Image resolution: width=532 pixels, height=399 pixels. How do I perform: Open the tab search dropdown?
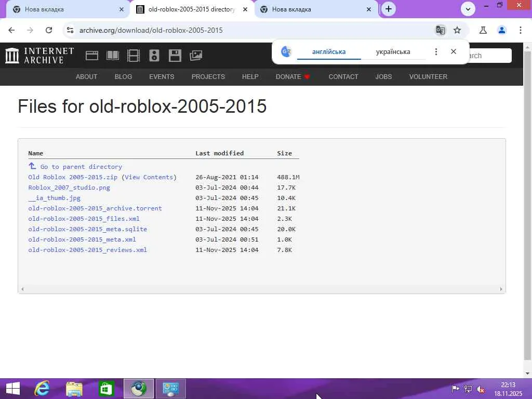tap(468, 9)
